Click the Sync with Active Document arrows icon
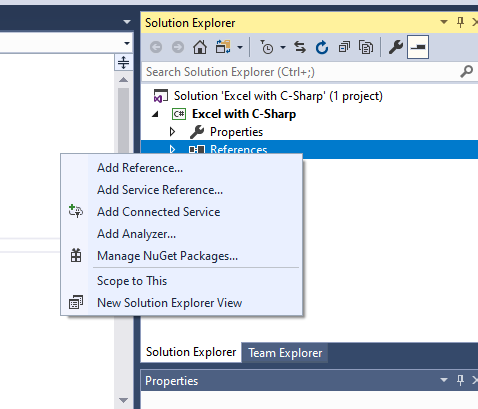 click(300, 47)
